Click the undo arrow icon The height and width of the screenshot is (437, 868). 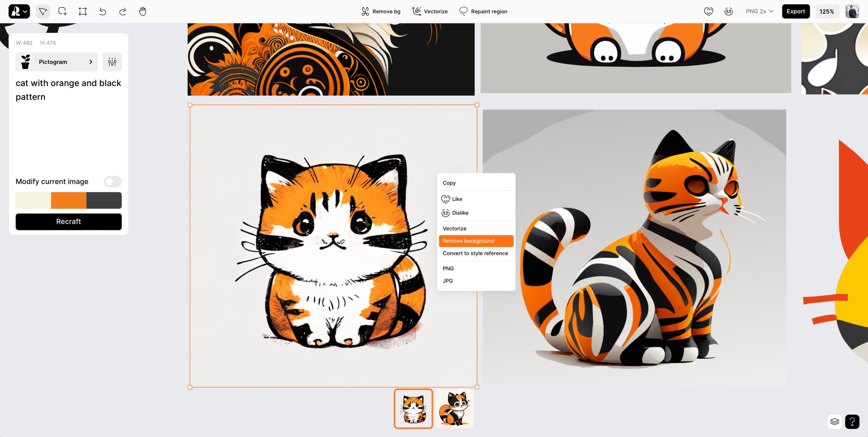(x=102, y=12)
